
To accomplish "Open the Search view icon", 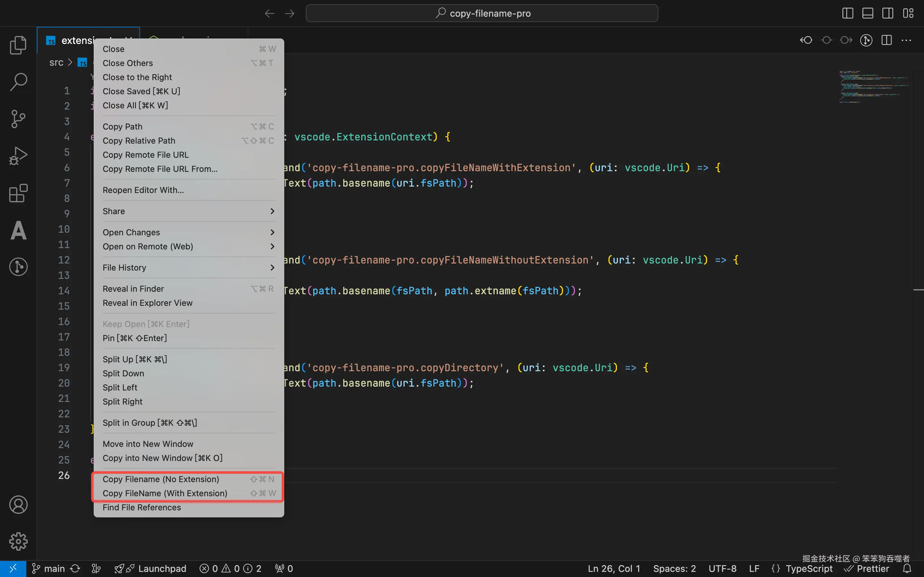I will pyautogui.click(x=18, y=82).
